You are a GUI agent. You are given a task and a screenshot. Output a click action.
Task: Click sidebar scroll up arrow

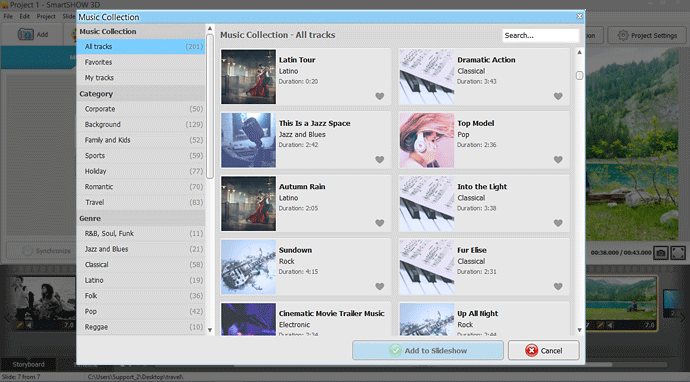(210, 29)
